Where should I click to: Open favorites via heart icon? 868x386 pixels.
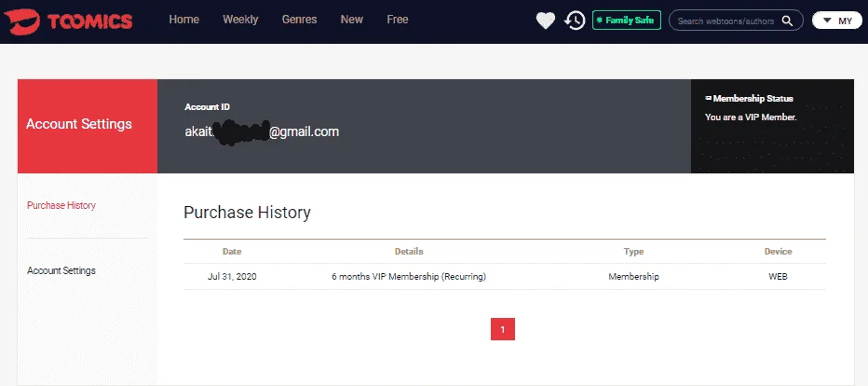(545, 21)
